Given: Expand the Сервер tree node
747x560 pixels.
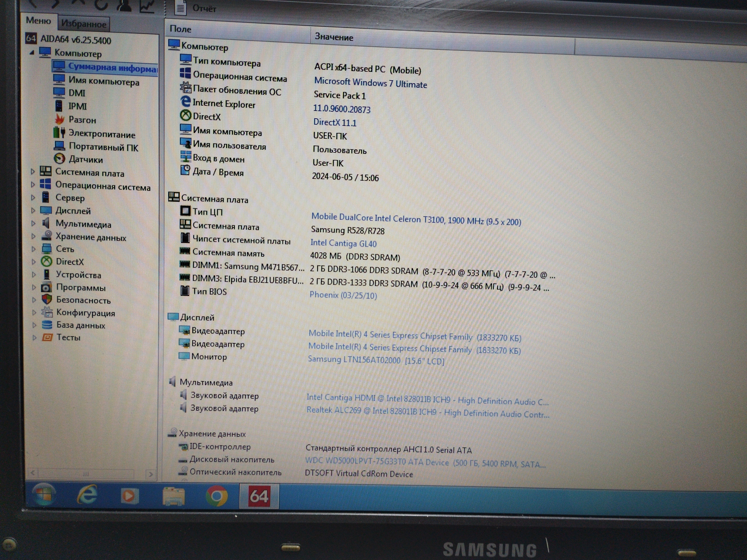Looking at the screenshot, I should pos(33,198).
